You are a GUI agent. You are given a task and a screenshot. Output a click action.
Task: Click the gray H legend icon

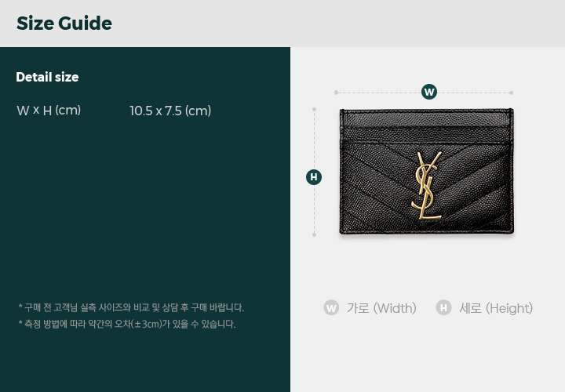[443, 308]
